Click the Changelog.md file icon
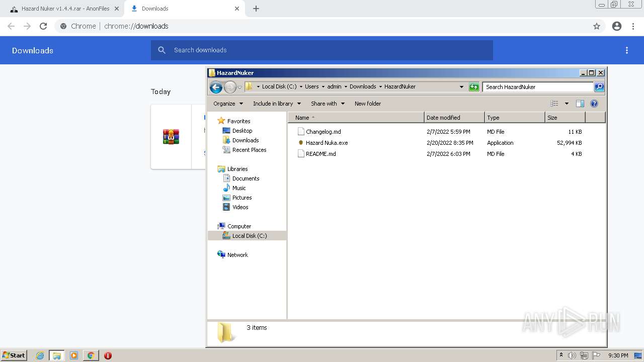Viewport: 644px width, 362px height. (x=301, y=132)
